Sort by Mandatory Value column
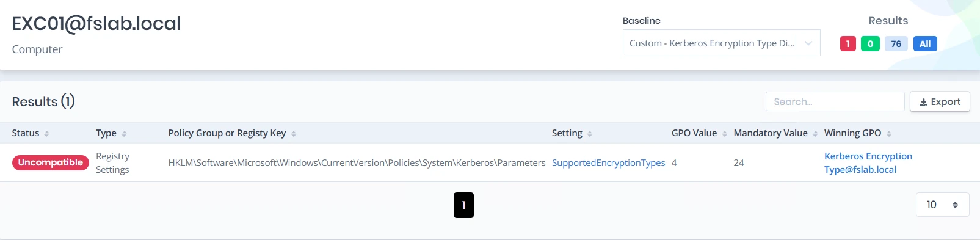Viewport: 980px width, 240px height. (815, 134)
